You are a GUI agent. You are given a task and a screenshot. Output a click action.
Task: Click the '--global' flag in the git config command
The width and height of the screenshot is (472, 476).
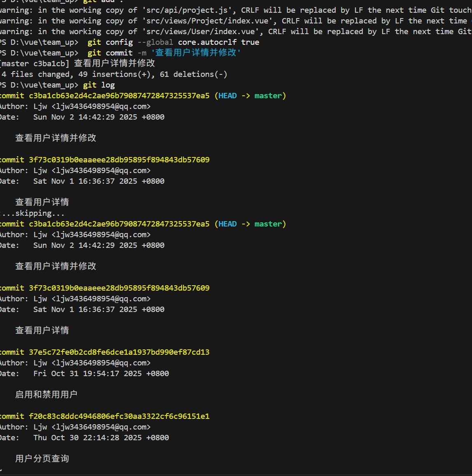(155, 42)
